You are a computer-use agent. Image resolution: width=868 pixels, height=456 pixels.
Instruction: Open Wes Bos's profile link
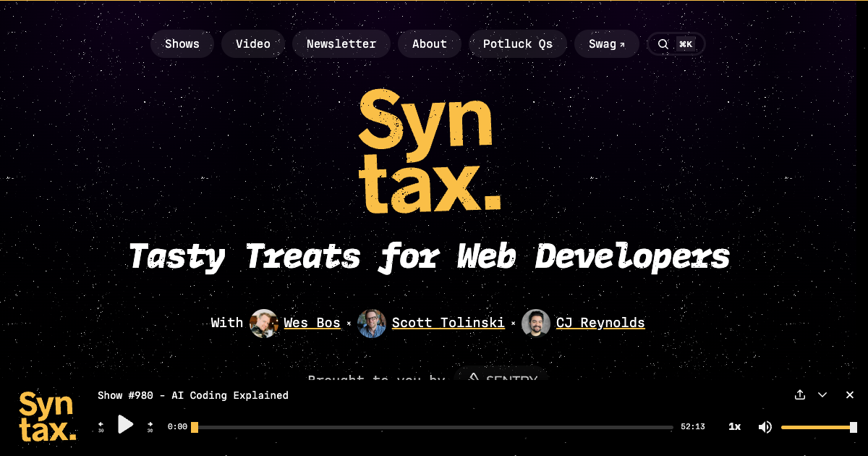click(x=312, y=323)
